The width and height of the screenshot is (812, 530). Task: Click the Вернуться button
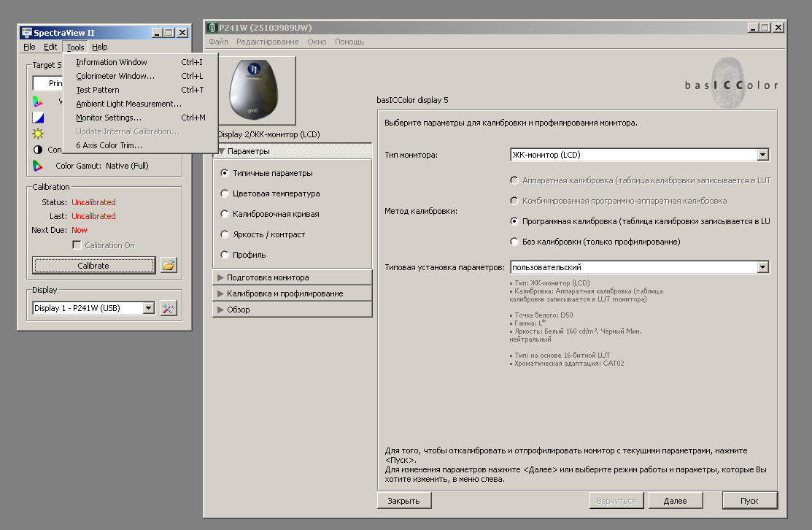[616, 501]
